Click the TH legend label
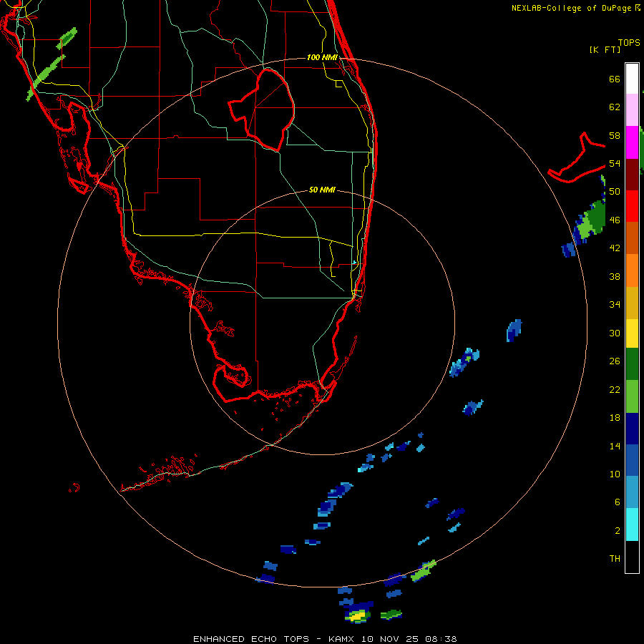The height and width of the screenshot is (644, 644). (x=615, y=559)
